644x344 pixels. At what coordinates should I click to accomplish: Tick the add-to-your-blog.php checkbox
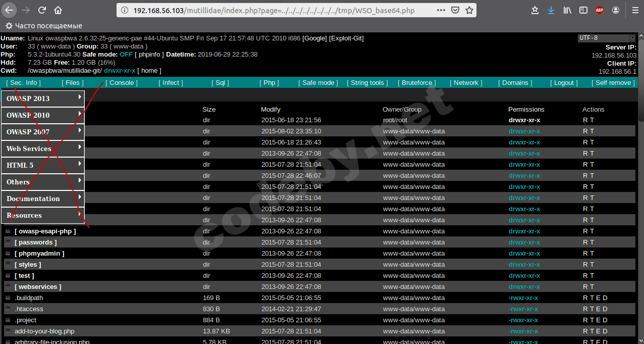click(8, 331)
